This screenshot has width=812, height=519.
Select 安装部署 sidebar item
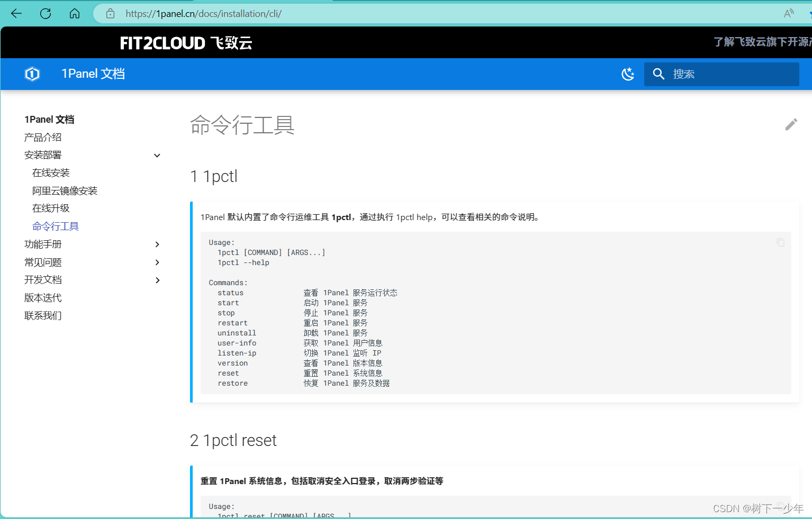point(43,155)
